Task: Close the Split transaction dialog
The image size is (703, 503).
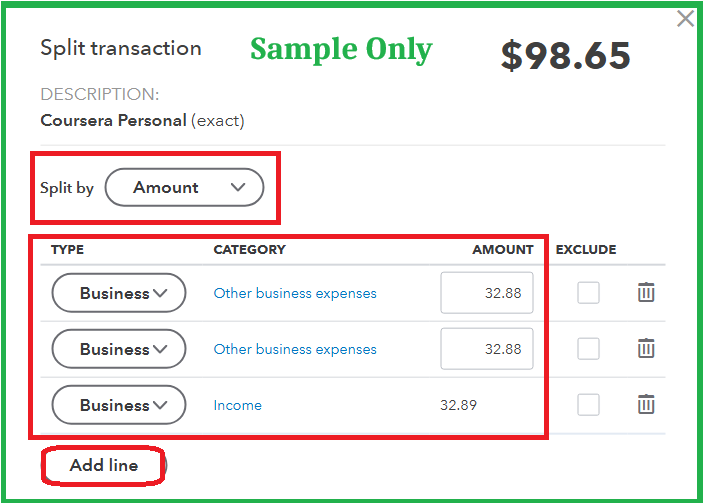Action: point(685,19)
